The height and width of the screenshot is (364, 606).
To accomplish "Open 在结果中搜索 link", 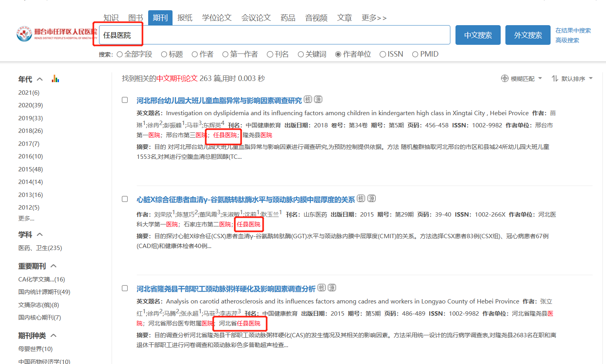I will coord(573,30).
